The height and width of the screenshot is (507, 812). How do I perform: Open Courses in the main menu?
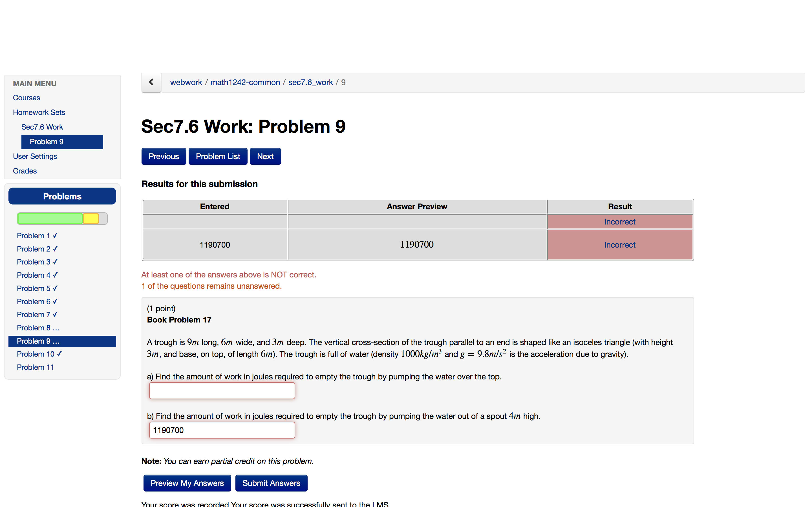point(27,97)
